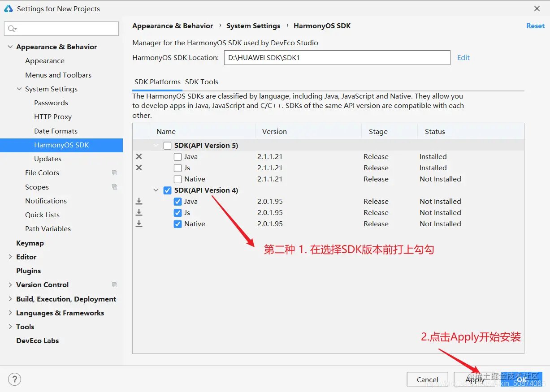Click the uninstall X icon beside API 5 Java

[139, 156]
